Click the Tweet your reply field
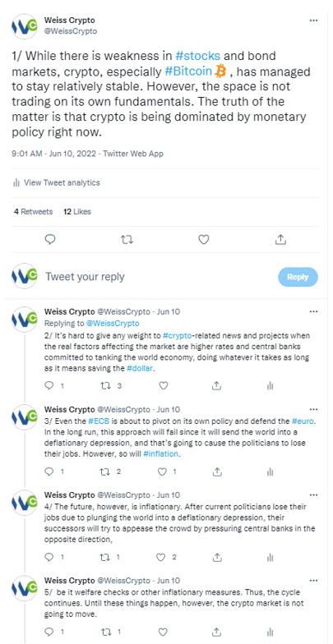 (158, 277)
